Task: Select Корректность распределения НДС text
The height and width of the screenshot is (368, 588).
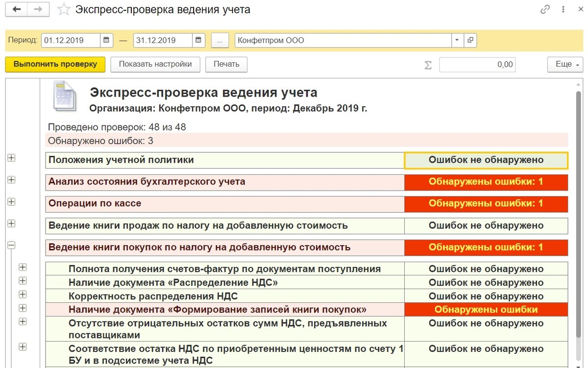Action: pos(153,296)
